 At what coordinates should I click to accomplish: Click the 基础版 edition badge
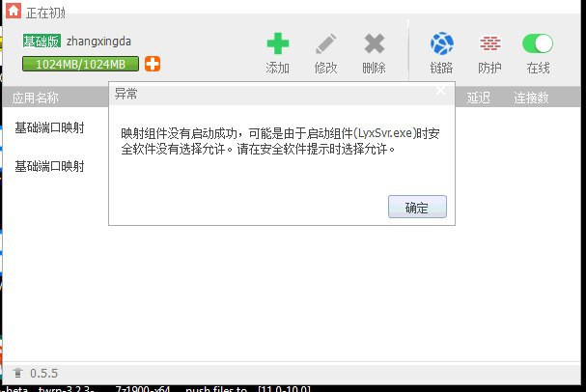point(42,42)
